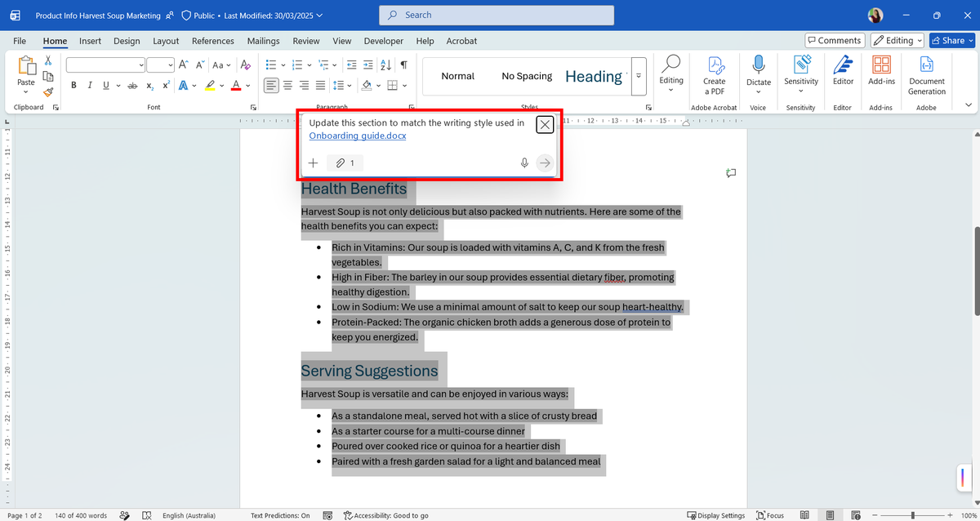
Task: Open line and paragraph spacing options
Action: (340, 85)
